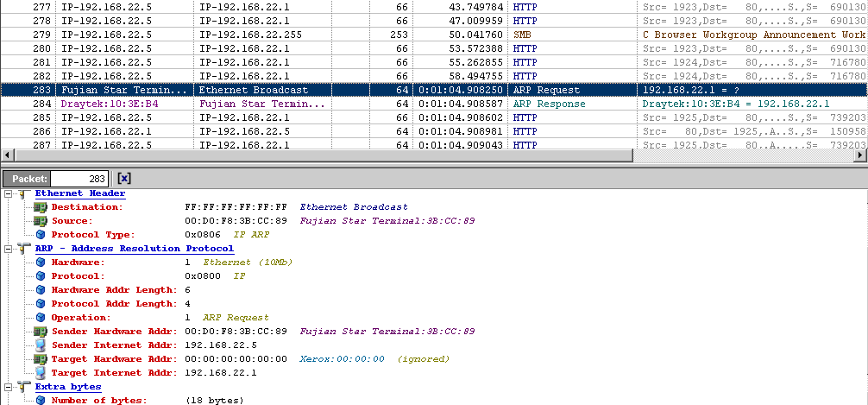This screenshot has height=405, width=868.
Task: Select packet 287 in the packet list
Action: (x=434, y=144)
